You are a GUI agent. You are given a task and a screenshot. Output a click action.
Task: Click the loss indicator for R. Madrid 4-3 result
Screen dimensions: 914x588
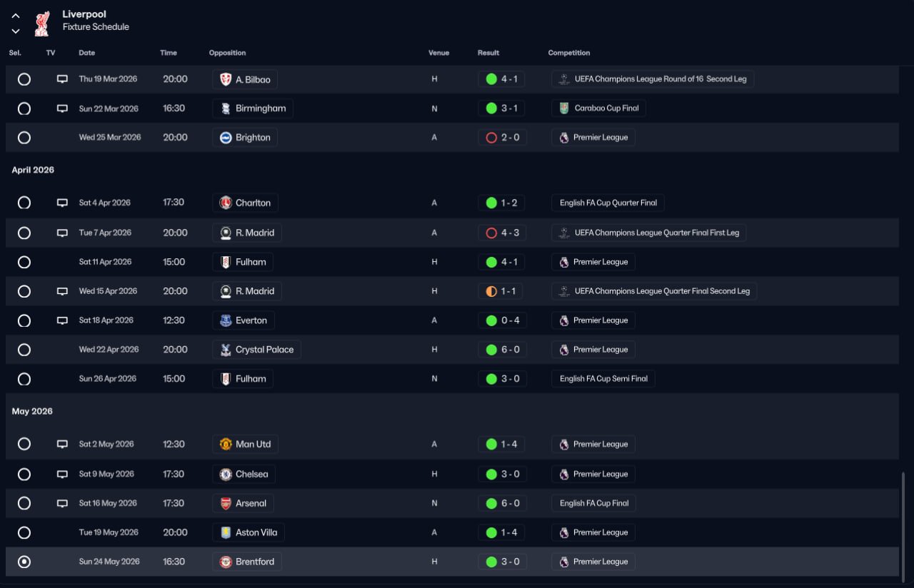[491, 233]
